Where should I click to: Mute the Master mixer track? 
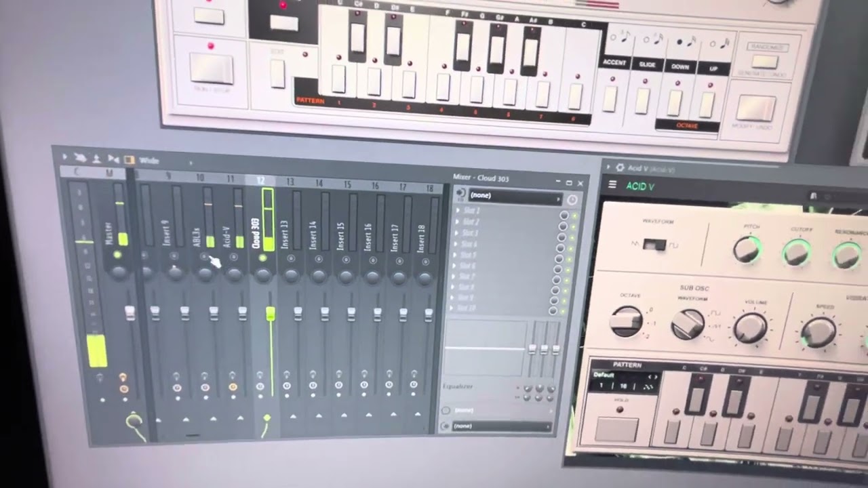117,255
